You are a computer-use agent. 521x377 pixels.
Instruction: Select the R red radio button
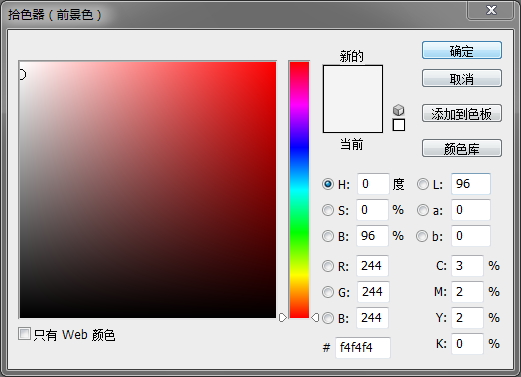pos(328,266)
